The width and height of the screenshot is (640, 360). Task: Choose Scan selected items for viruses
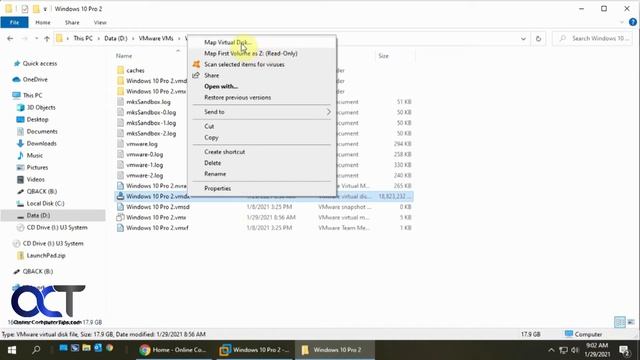(262, 64)
